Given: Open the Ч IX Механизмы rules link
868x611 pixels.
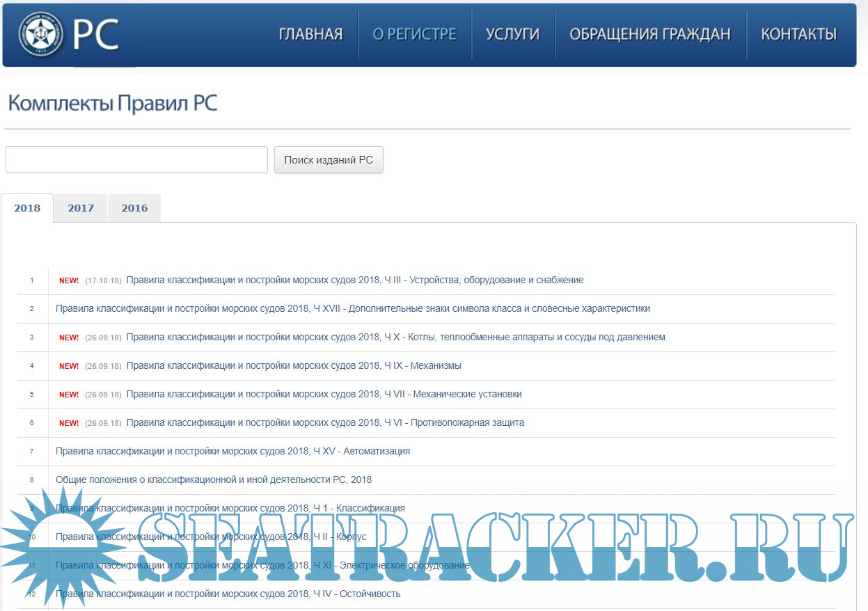Looking at the screenshot, I should 293,365.
